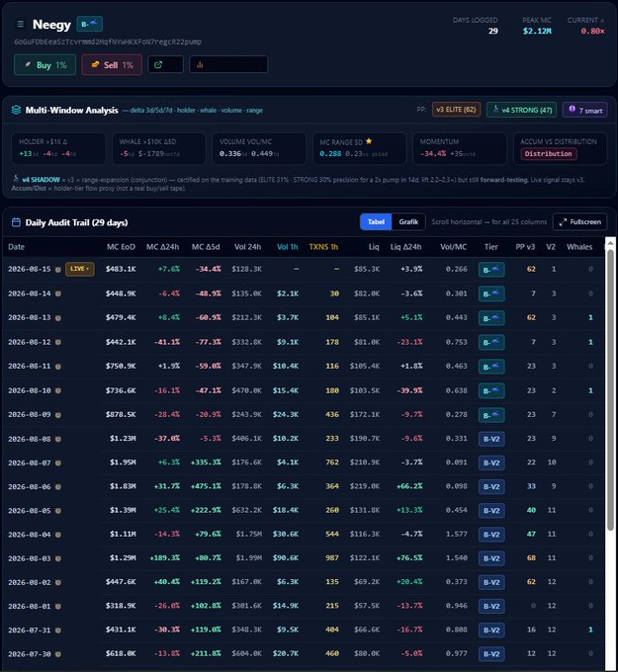This screenshot has width=618, height=672.
Task: Click the $2.12M peak MC value
Action: (537, 31)
